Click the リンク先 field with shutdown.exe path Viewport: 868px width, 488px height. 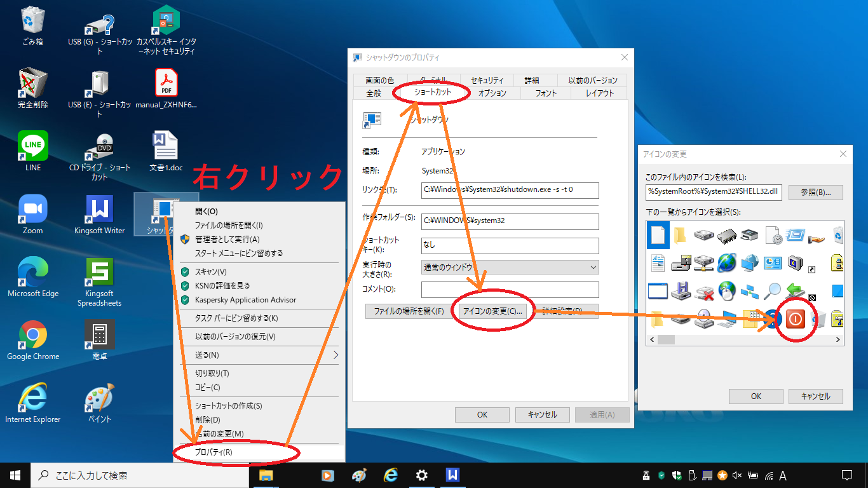tap(510, 190)
